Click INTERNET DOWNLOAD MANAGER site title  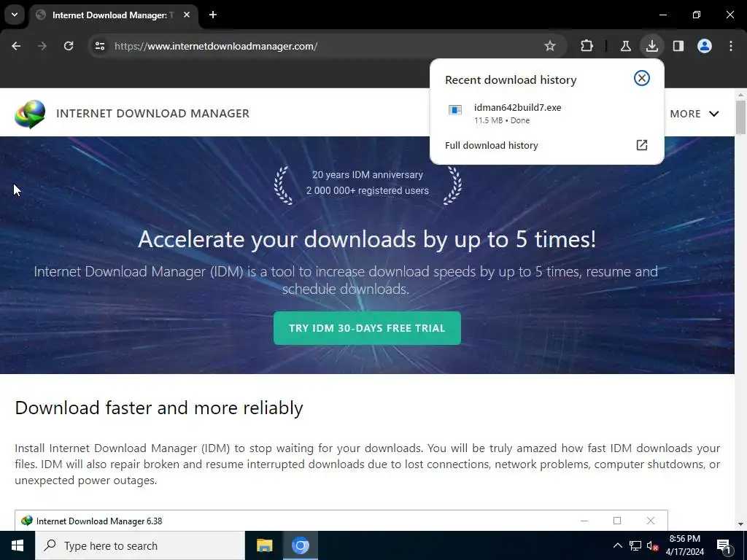[x=152, y=113]
